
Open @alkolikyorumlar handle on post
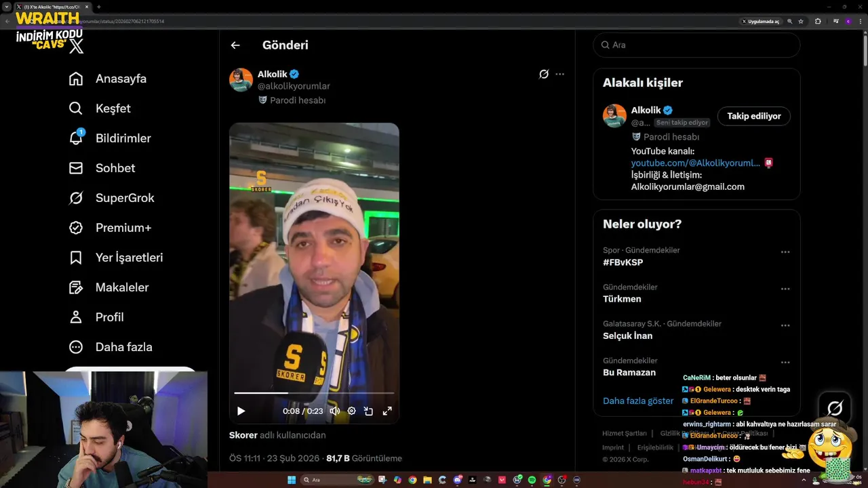coord(294,86)
